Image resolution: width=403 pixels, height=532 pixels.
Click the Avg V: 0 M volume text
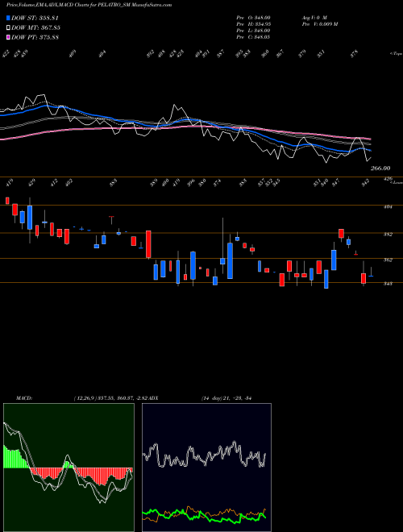(x=314, y=18)
